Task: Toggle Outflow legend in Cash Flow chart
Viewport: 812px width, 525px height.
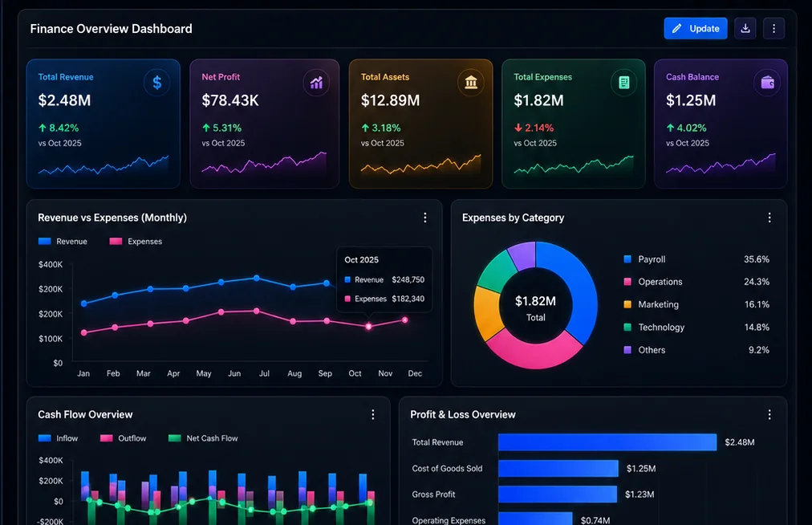Action: click(124, 438)
